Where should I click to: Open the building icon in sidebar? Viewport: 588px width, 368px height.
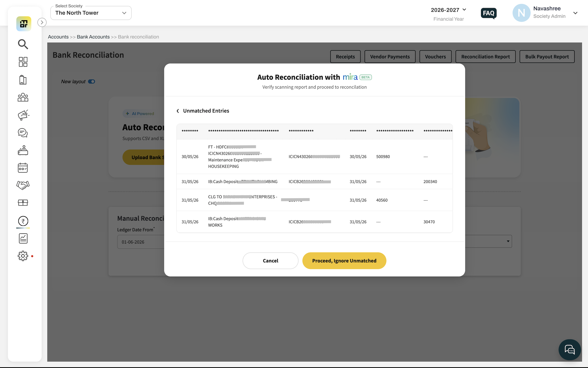pyautogui.click(x=23, y=80)
